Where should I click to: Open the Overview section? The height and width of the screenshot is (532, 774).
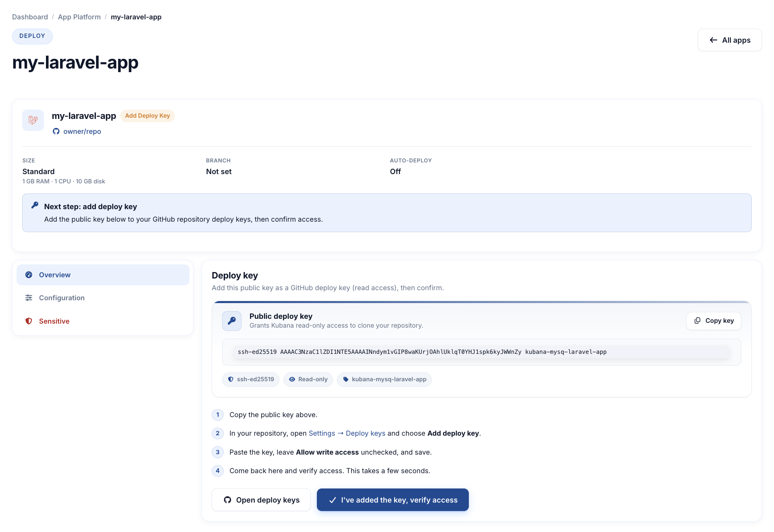[x=103, y=275]
